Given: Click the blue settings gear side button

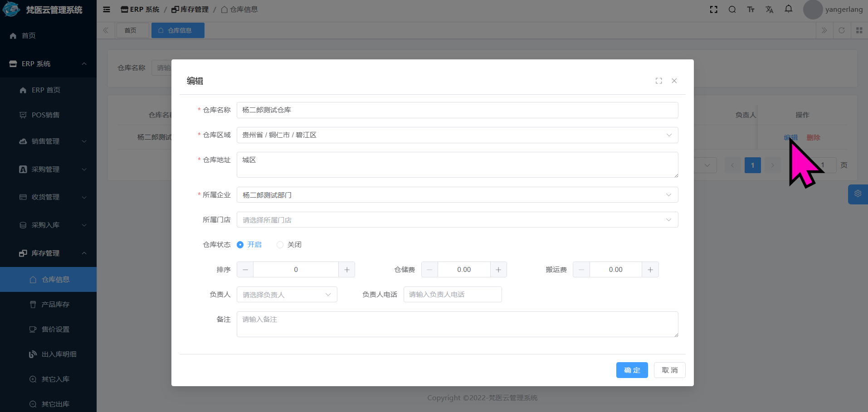Looking at the screenshot, I should [858, 194].
